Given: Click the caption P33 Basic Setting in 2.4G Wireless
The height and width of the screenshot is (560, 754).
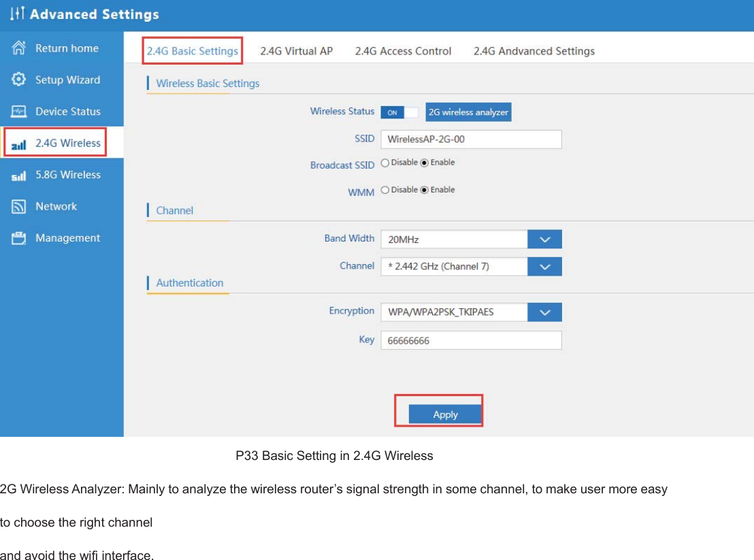Looking at the screenshot, I should pyautogui.click(x=334, y=456).
